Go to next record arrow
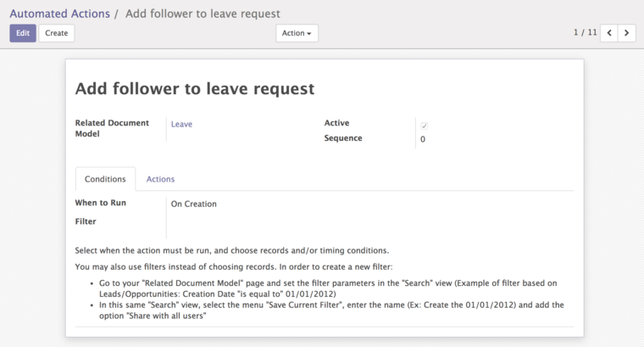This screenshot has height=347, width=644. pos(627,33)
